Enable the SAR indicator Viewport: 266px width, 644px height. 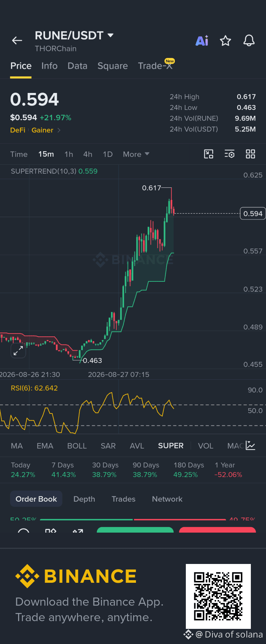[x=108, y=446]
